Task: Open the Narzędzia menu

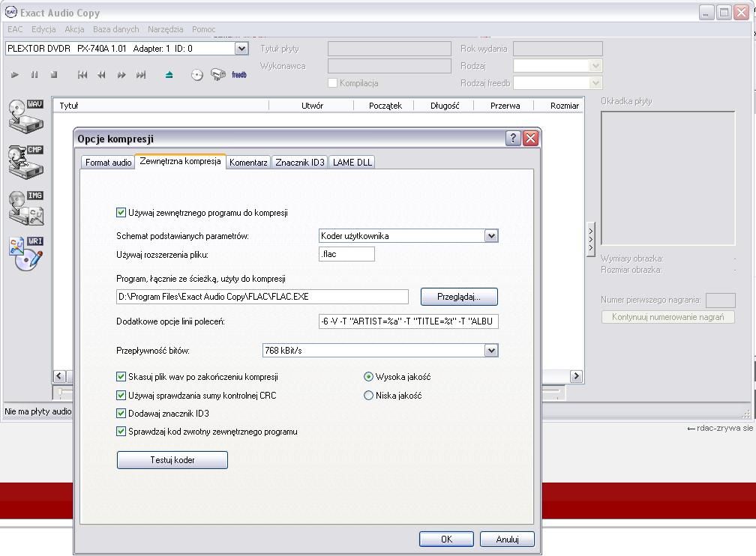Action: pos(165,29)
